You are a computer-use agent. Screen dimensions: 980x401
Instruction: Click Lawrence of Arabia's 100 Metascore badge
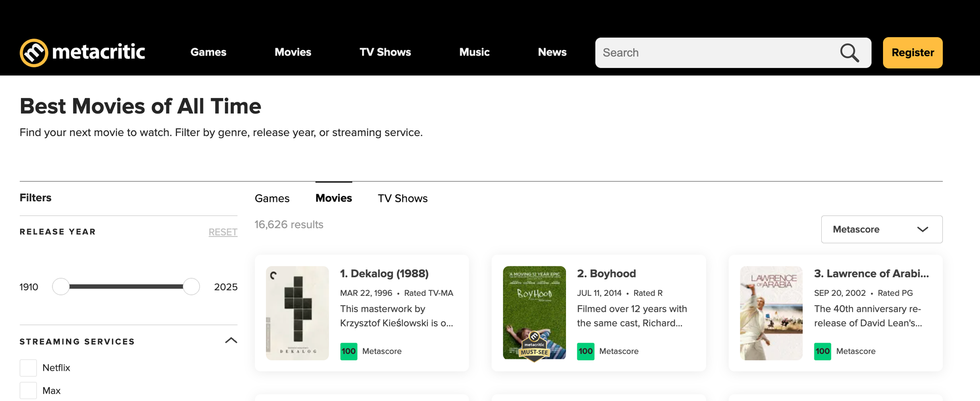[x=822, y=351]
